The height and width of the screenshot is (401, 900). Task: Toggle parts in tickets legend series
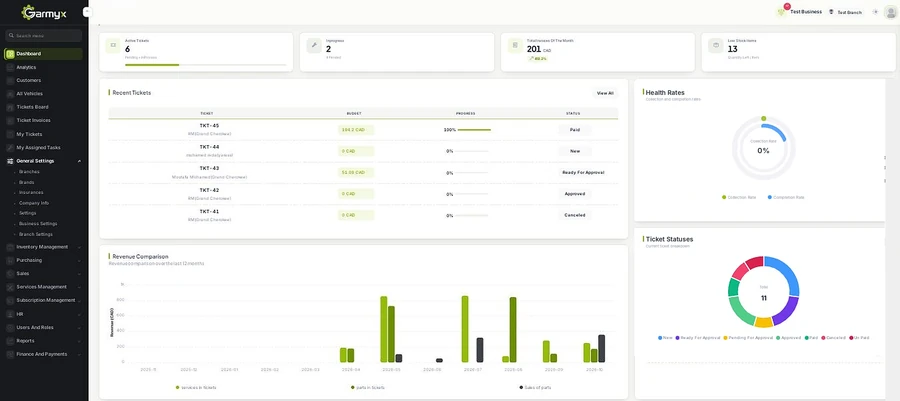tap(368, 388)
